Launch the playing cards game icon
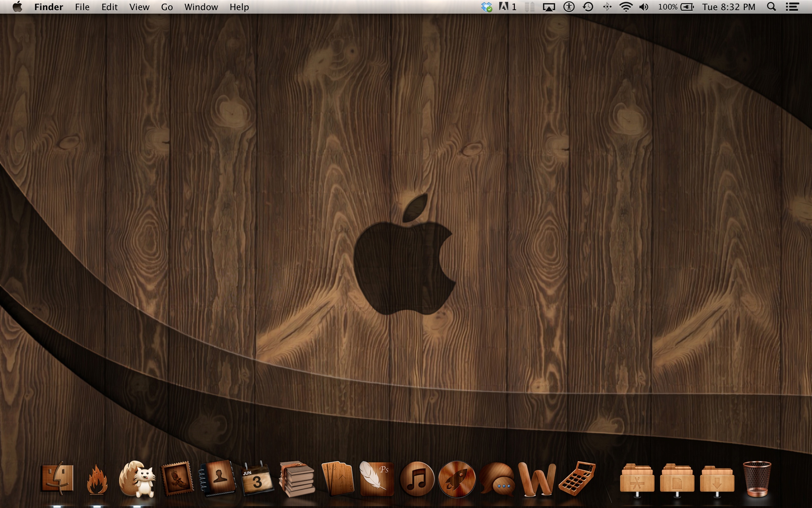The height and width of the screenshot is (508, 812). [337, 478]
